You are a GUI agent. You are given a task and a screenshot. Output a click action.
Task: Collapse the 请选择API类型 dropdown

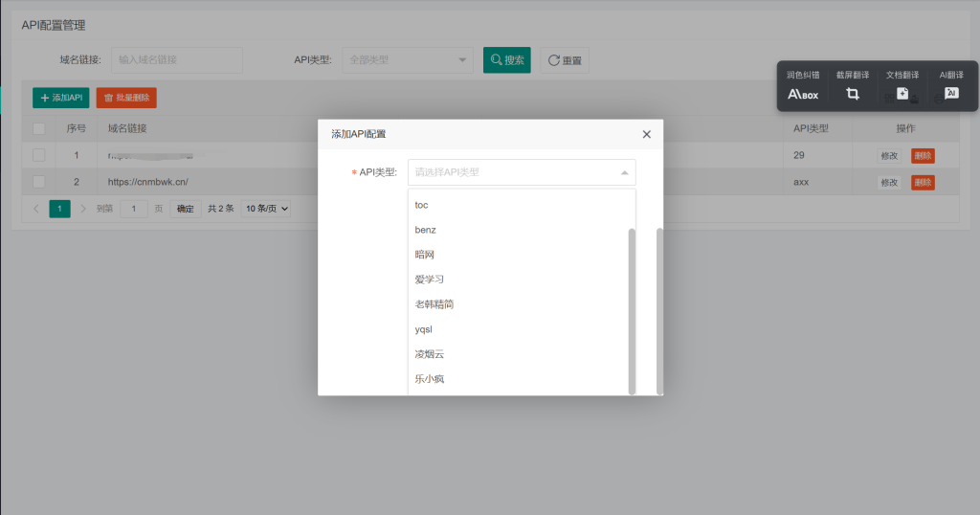(x=522, y=172)
